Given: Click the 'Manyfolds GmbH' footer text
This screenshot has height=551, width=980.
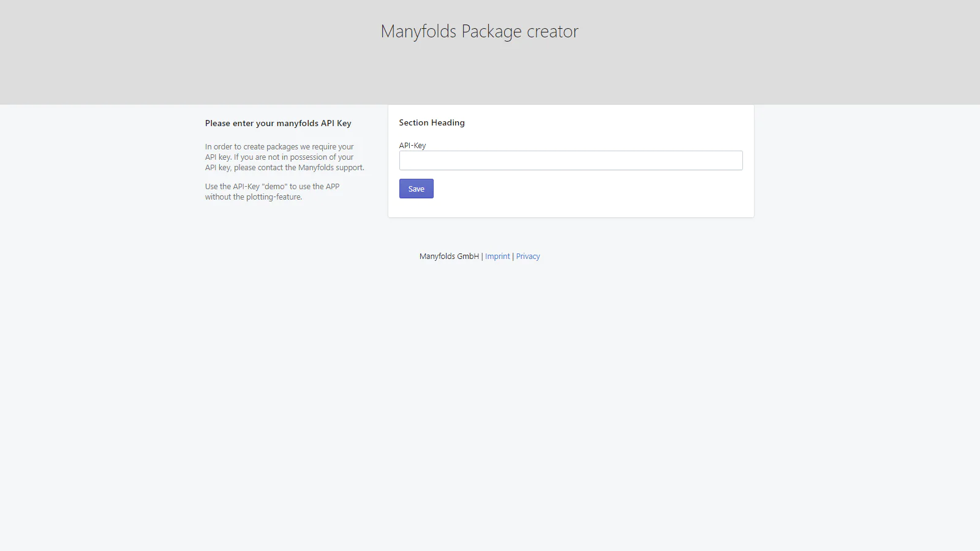Looking at the screenshot, I should (449, 257).
